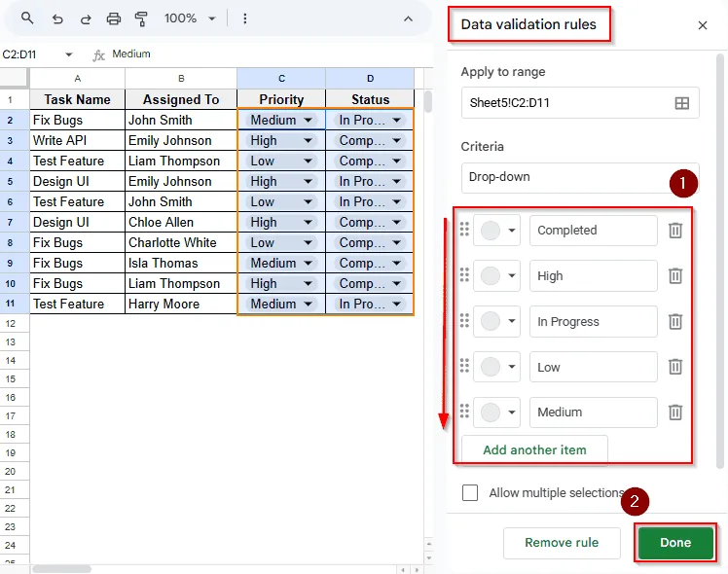Click drag handle beside In Progress item

[x=464, y=320]
